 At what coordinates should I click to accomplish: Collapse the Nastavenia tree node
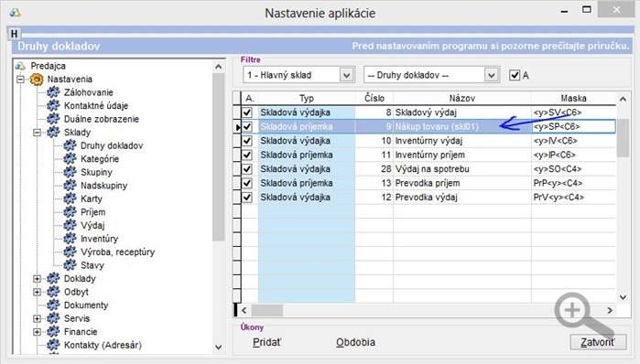pos(20,79)
